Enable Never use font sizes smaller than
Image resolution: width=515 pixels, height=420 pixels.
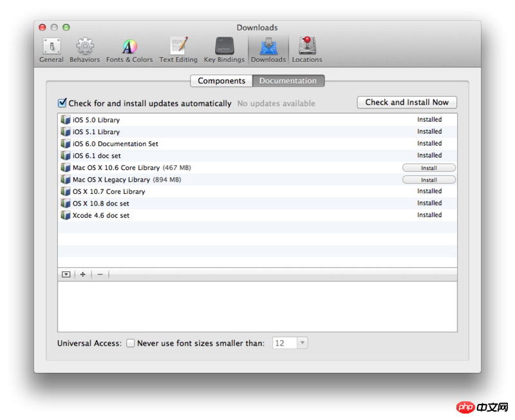pos(131,343)
